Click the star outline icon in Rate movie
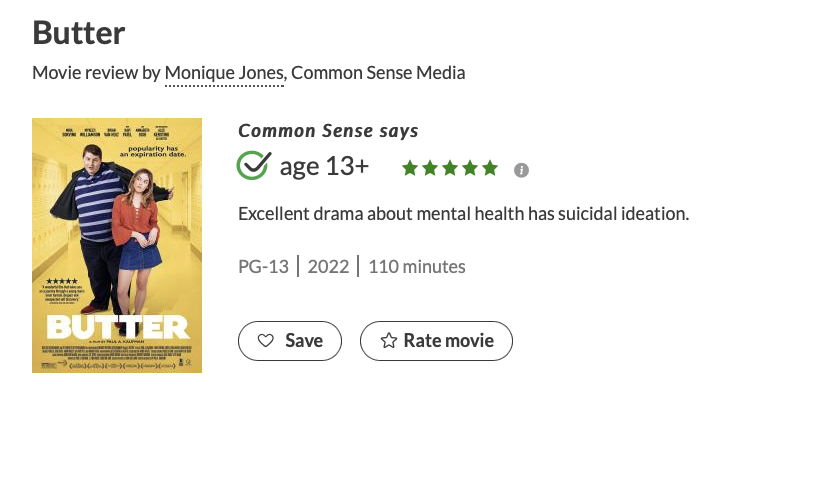 pyautogui.click(x=389, y=341)
